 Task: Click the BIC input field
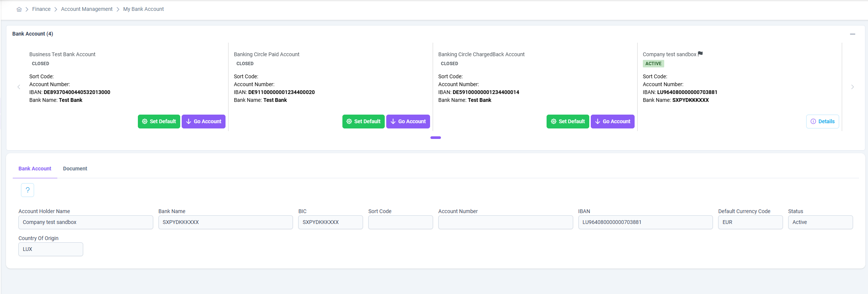[x=330, y=222]
